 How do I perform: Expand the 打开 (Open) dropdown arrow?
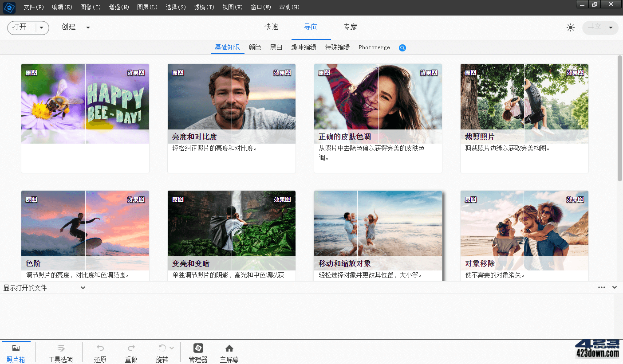point(40,27)
